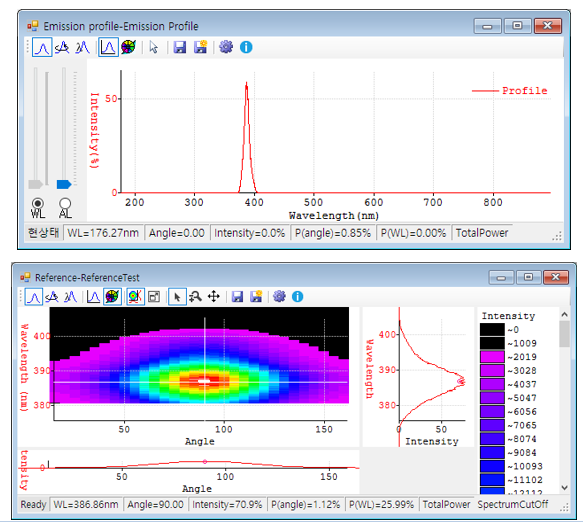Click status entry Intensity=70.9%
This screenshot has height=522, width=583.
click(x=227, y=505)
